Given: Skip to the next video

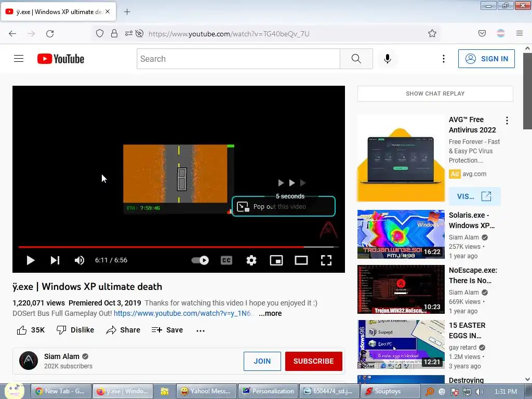Looking at the screenshot, I should pyautogui.click(x=55, y=260).
